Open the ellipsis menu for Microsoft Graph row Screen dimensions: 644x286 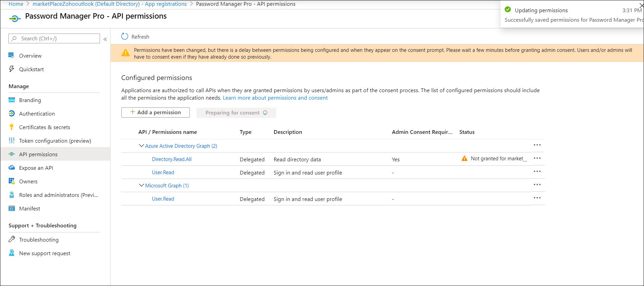[537, 185]
